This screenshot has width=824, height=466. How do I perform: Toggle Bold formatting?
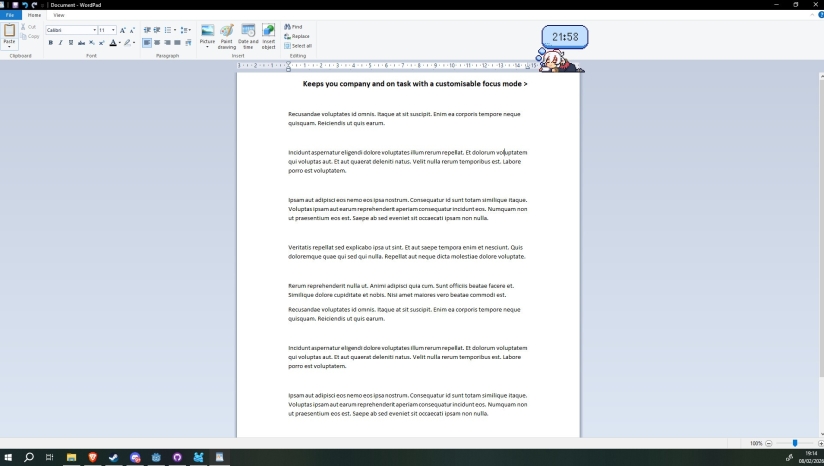tap(50, 43)
